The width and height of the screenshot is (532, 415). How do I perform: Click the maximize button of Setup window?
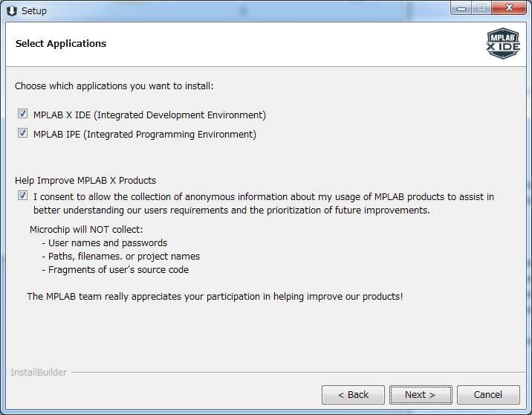[481, 9]
